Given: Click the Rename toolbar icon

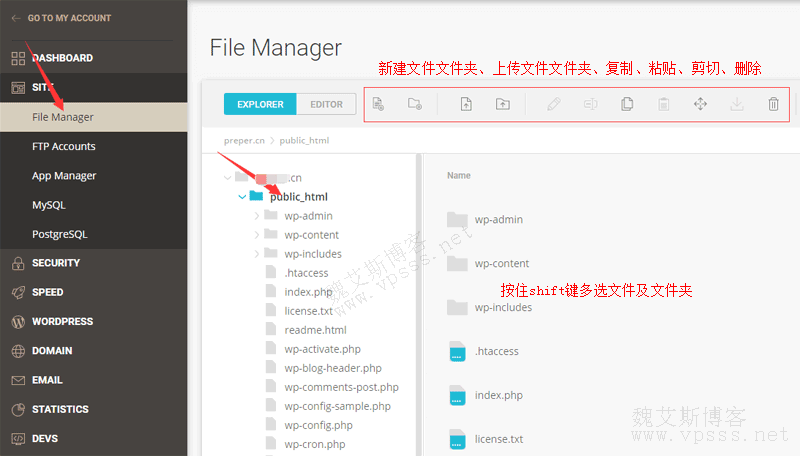Looking at the screenshot, I should (590, 104).
